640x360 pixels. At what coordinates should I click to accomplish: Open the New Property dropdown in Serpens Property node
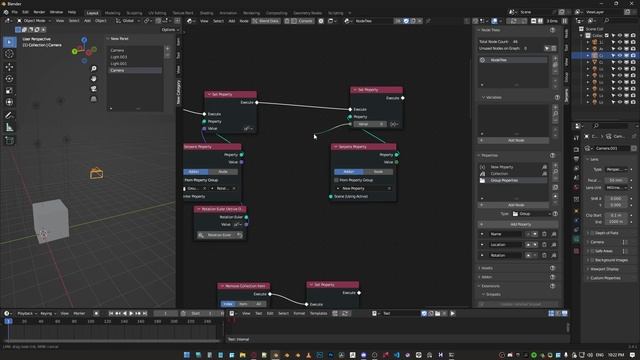(x=363, y=189)
